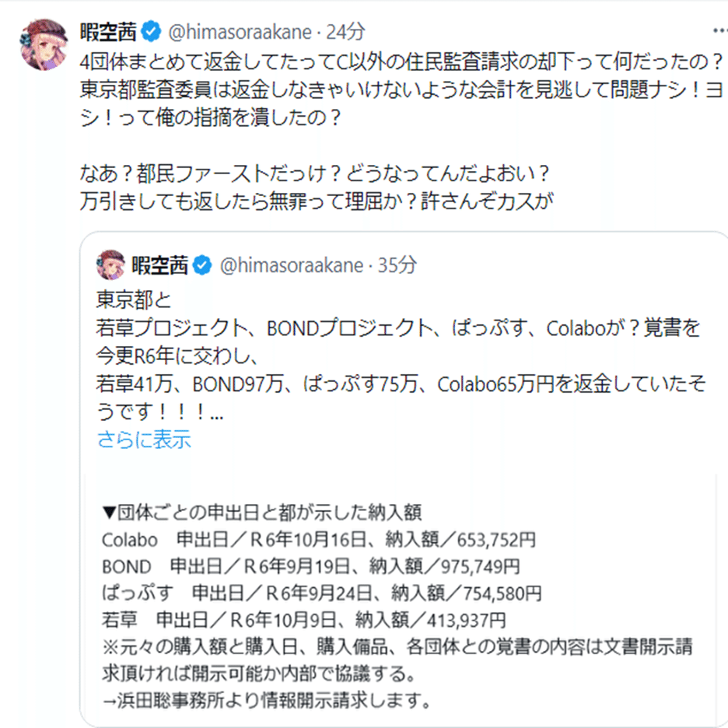Click Colabo 申出日 line in attached image
This screenshot has height=728, width=728.
(318, 540)
